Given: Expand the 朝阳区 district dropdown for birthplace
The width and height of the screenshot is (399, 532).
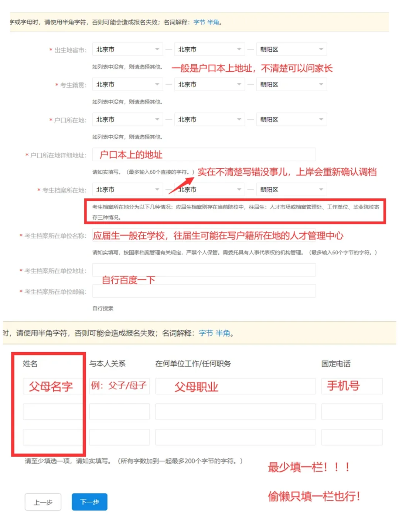Looking at the screenshot, I should [291, 49].
